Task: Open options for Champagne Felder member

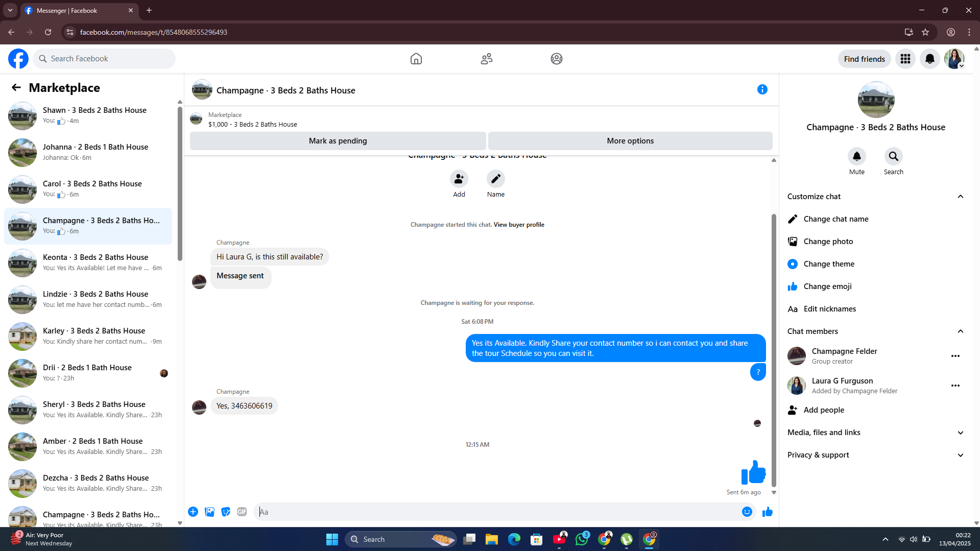Action: (x=955, y=356)
